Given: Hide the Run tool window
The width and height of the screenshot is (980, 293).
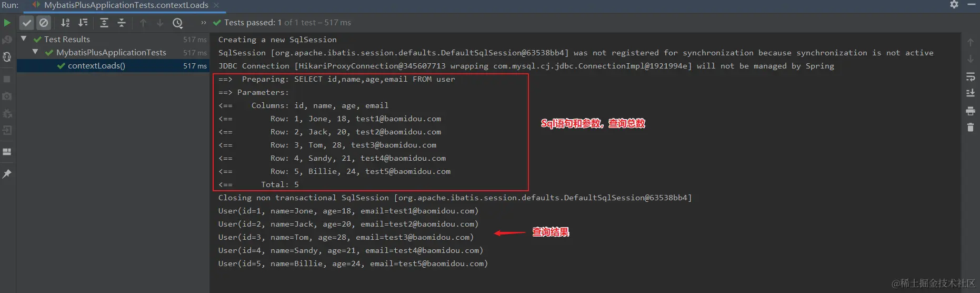Looking at the screenshot, I should point(972,5).
